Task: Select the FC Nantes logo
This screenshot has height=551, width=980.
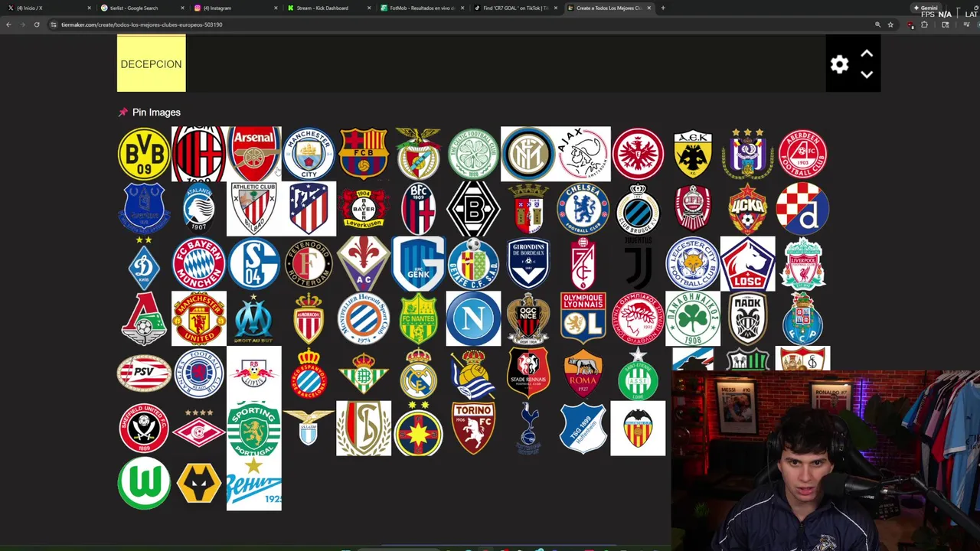Action: coord(419,318)
